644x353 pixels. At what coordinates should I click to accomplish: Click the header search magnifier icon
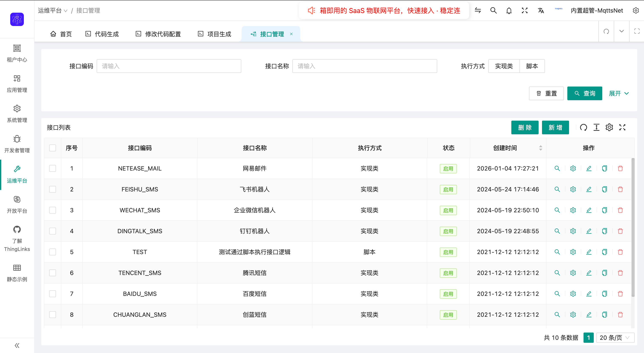coord(493,10)
